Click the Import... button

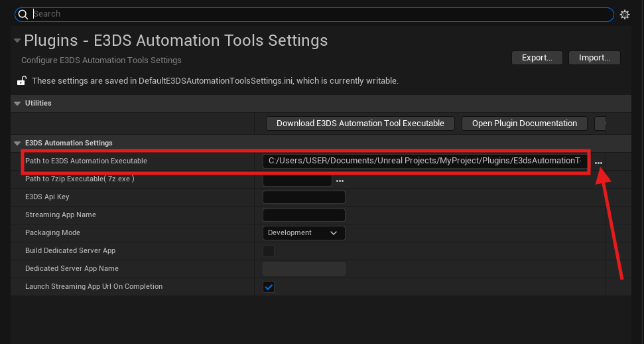[594, 58]
